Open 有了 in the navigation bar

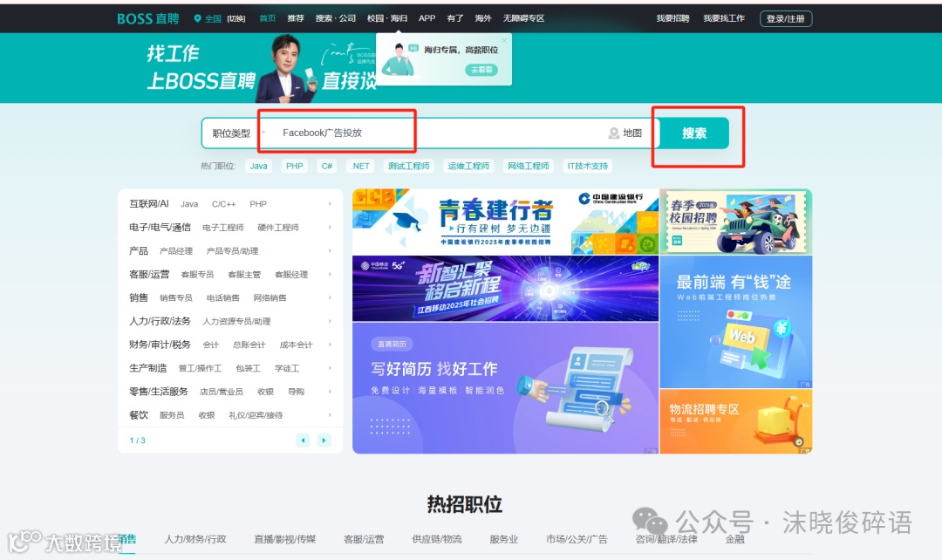click(x=455, y=18)
